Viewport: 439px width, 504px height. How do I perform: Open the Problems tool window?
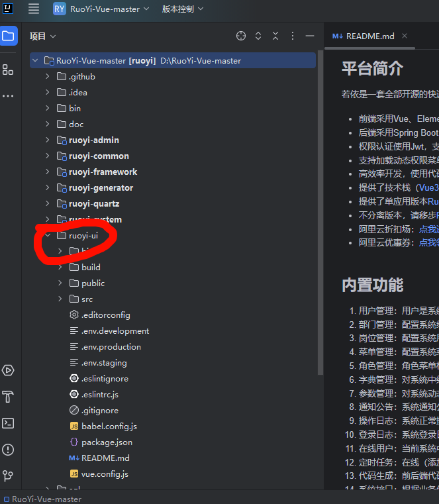tap(8, 449)
